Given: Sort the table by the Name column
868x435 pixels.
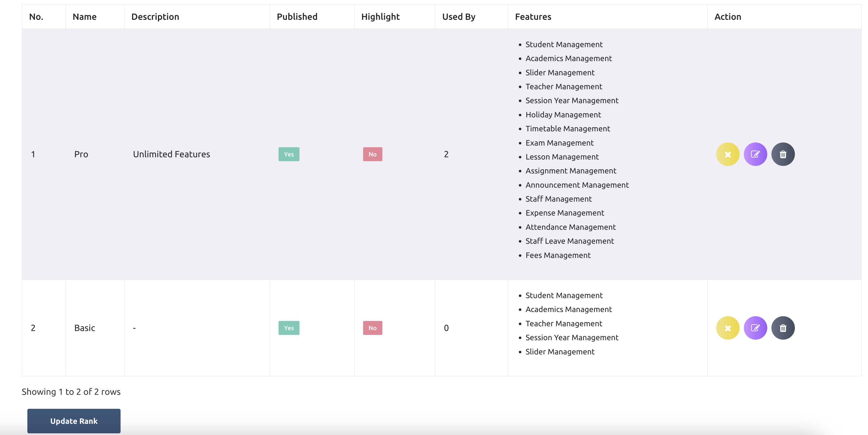Looking at the screenshot, I should [85, 16].
